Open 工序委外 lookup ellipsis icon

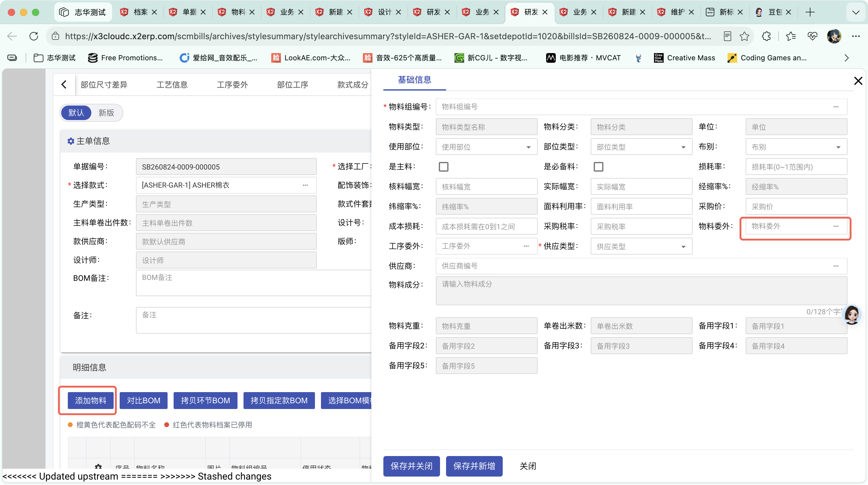click(x=526, y=246)
